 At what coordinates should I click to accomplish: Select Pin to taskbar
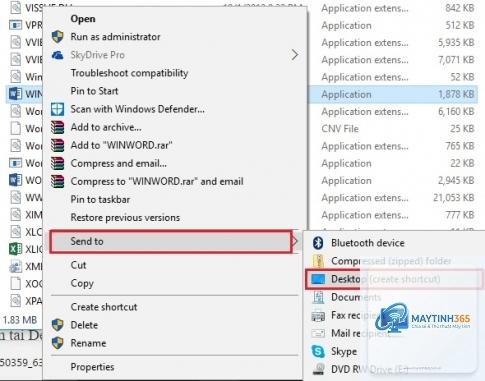[100, 199]
